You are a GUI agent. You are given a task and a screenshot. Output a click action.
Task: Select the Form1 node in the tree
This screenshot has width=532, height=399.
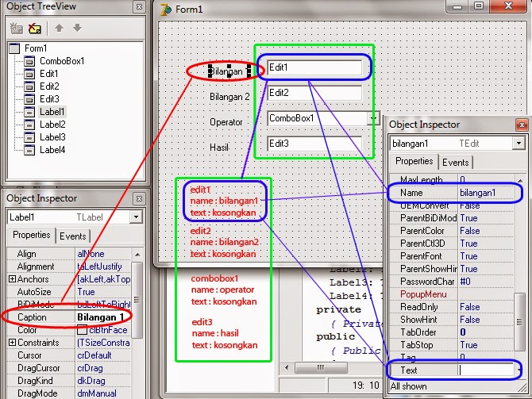pyautogui.click(x=36, y=48)
